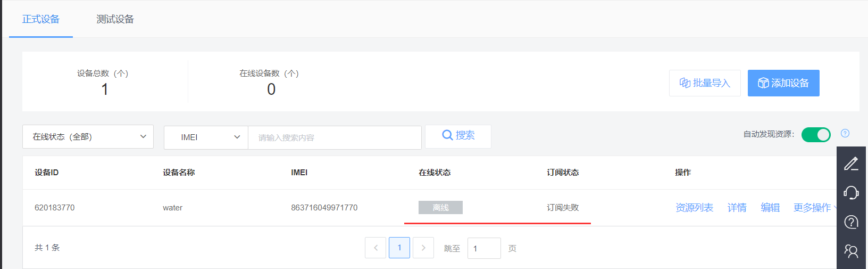
Task: Switch to the 测试设备 tab
Action: (115, 19)
